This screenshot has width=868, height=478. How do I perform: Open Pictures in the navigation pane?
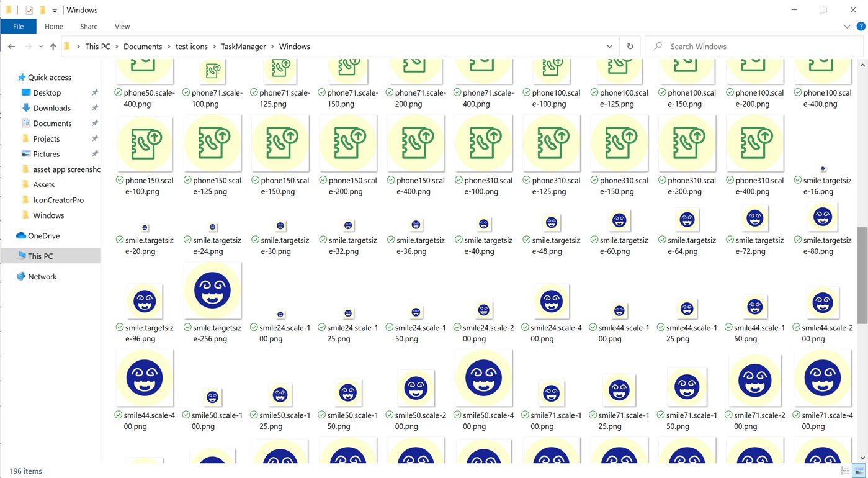click(x=46, y=154)
